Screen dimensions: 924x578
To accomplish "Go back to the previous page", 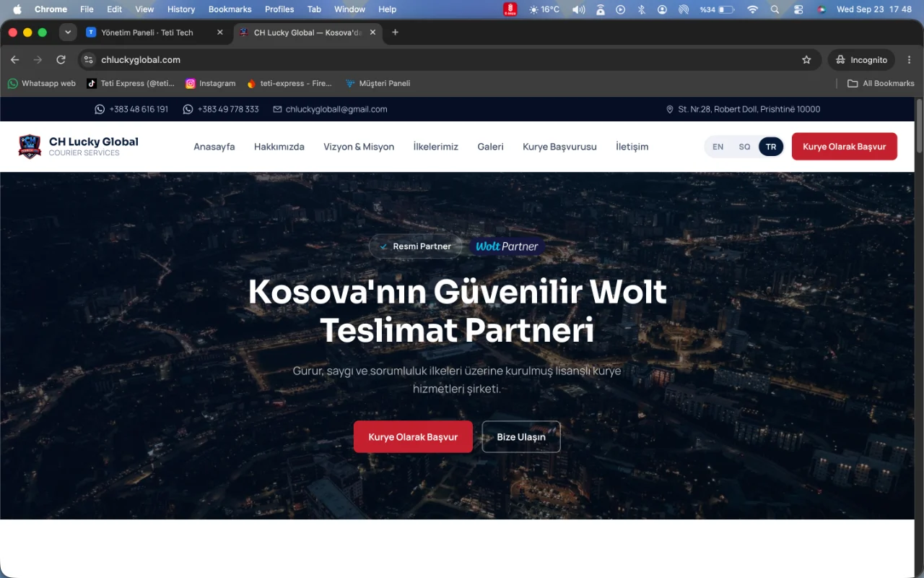I will point(14,60).
